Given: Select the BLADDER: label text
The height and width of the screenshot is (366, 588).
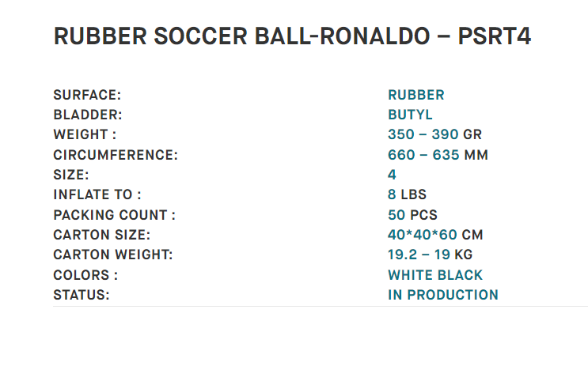Looking at the screenshot, I should pyautogui.click(x=88, y=115).
